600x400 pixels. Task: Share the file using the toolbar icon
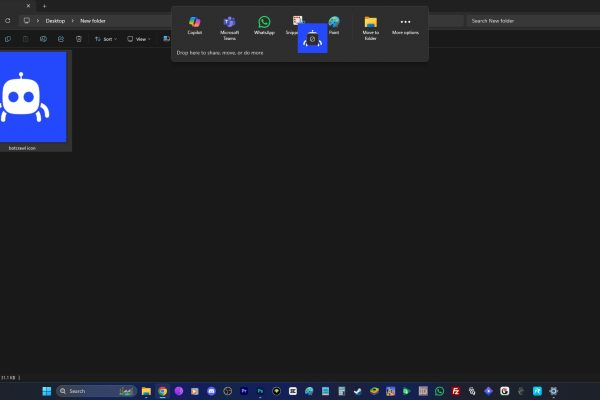click(x=61, y=39)
